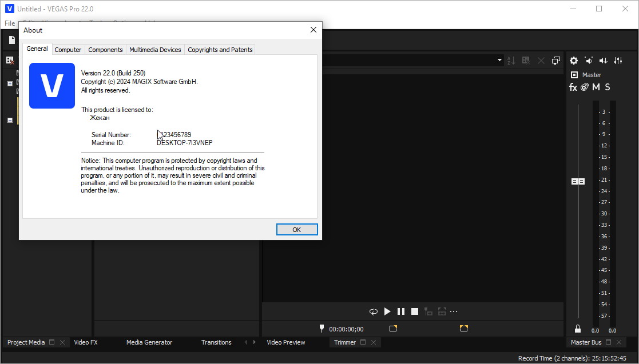Open the mixing console sliders icon
The image size is (639, 364).
618,61
